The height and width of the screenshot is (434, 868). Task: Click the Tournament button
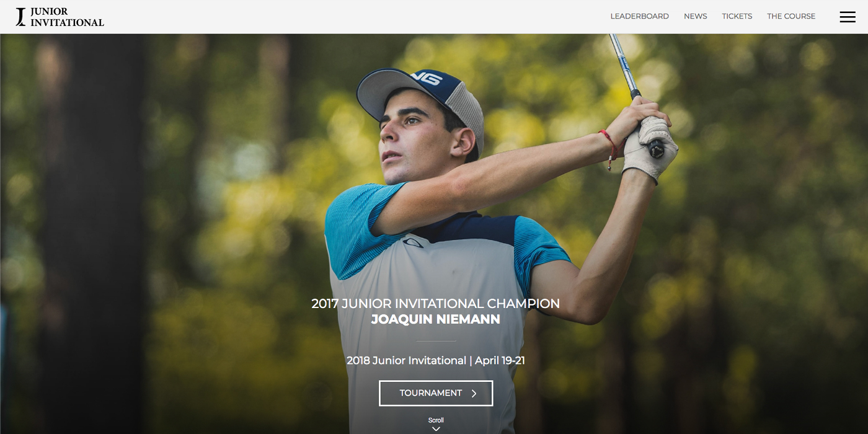tap(436, 393)
